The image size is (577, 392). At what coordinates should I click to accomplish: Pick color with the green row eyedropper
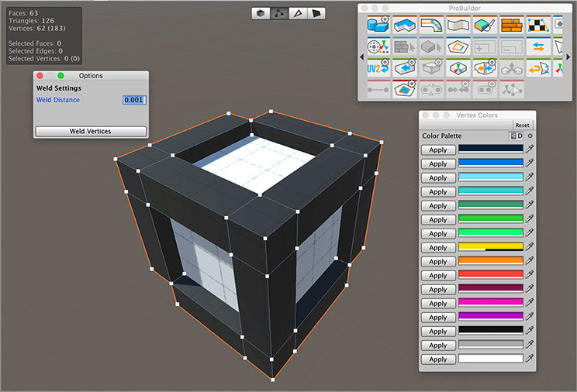[x=529, y=218]
